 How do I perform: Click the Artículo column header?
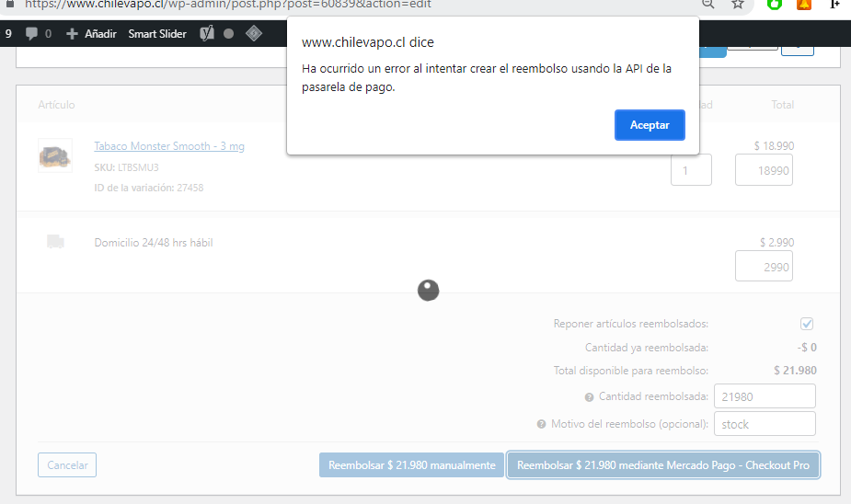(x=56, y=105)
